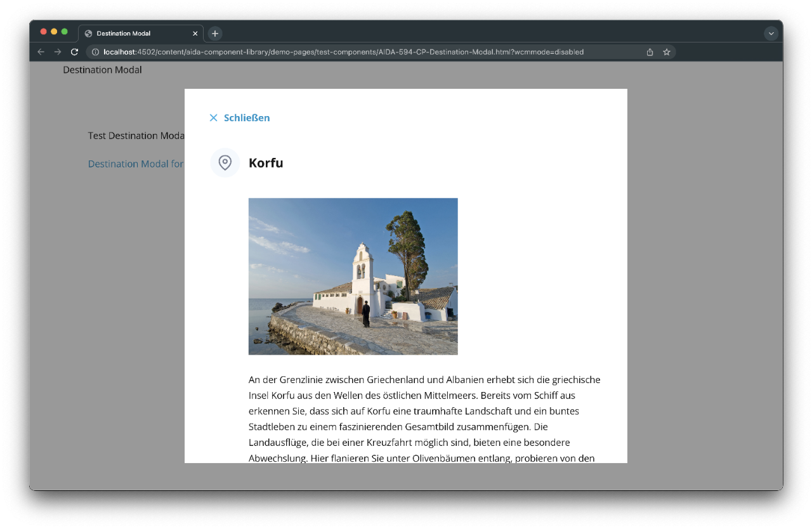
Task: Click the browser forward navigation arrow
Action: (57, 51)
